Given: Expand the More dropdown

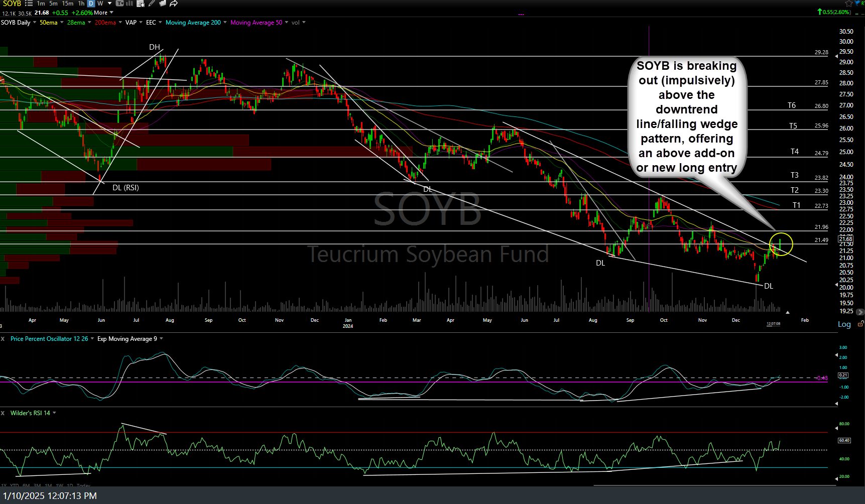Looking at the screenshot, I should click(111, 13).
